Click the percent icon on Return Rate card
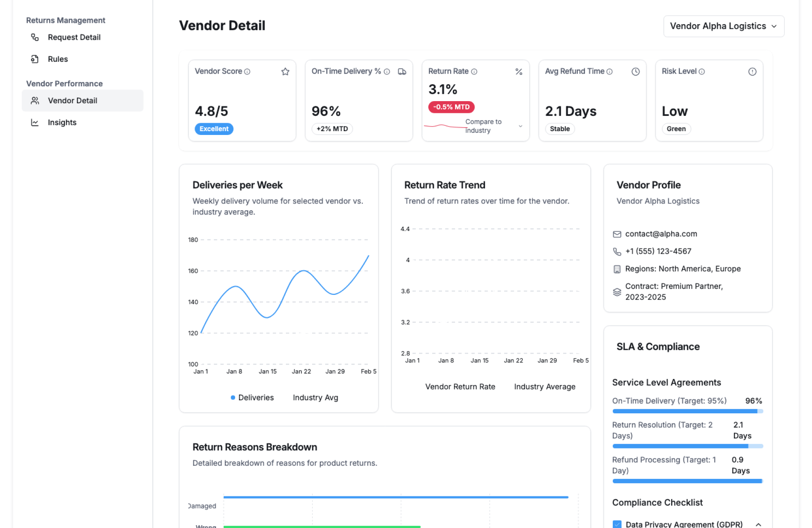The width and height of the screenshot is (812, 528). [x=518, y=71]
